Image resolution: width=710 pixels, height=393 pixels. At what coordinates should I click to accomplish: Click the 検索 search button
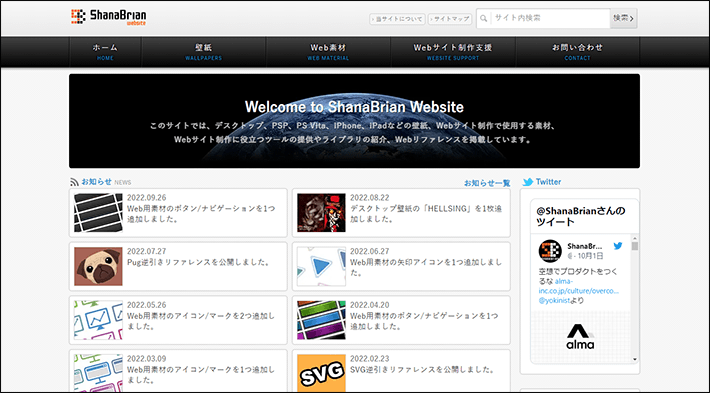624,19
